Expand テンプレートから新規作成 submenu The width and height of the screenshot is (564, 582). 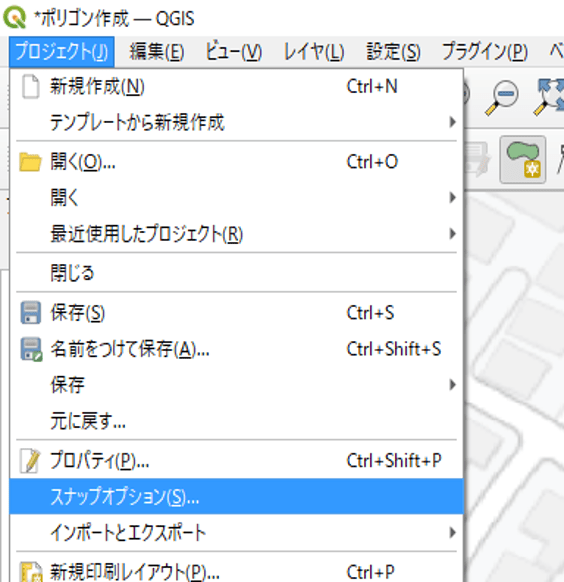236,122
